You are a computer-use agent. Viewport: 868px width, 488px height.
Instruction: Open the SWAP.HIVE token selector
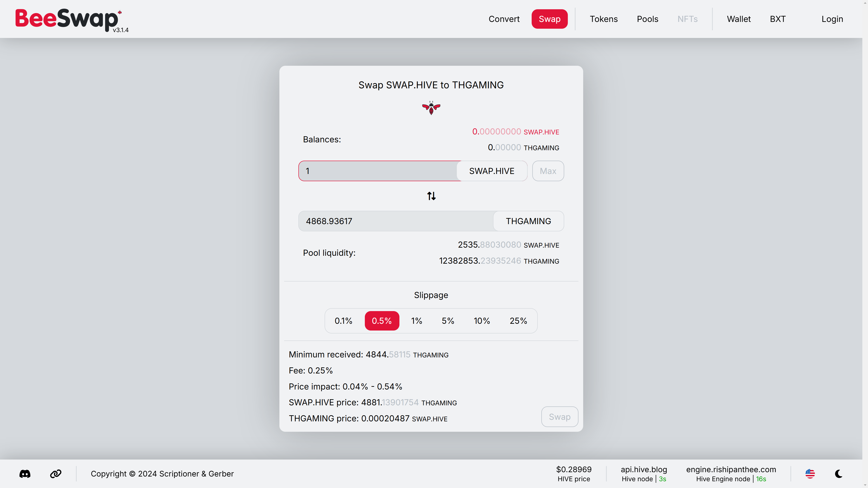(x=492, y=171)
